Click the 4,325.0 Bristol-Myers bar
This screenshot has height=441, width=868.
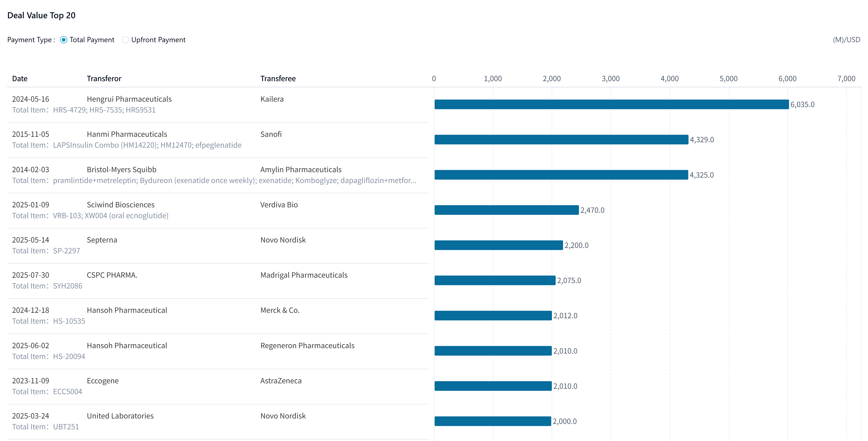561,175
